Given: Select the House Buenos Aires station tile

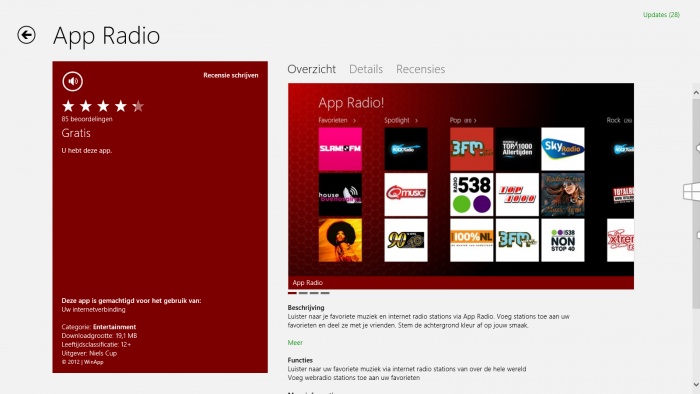Looking at the screenshot, I should point(340,195).
